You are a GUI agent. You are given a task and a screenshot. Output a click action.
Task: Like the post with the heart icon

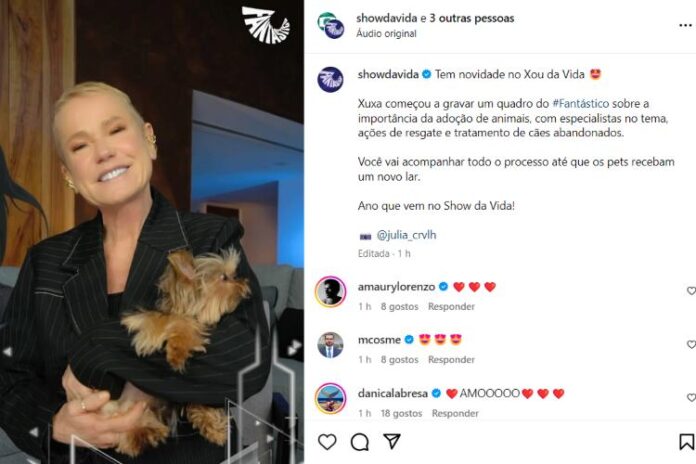[x=327, y=442]
